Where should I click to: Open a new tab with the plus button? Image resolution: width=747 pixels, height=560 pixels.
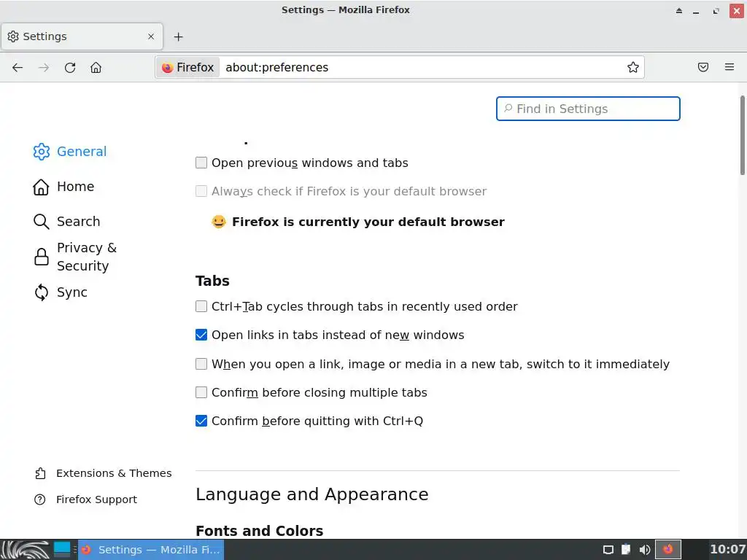(178, 36)
